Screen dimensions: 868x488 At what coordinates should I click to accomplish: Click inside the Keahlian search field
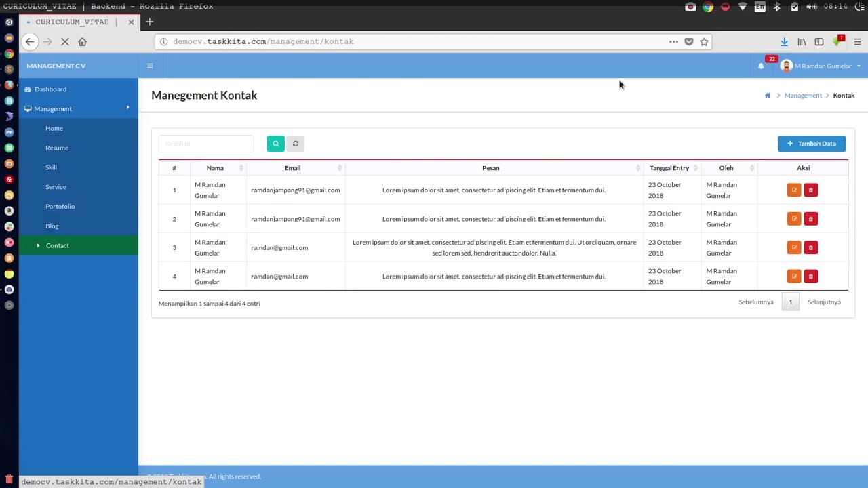205,143
